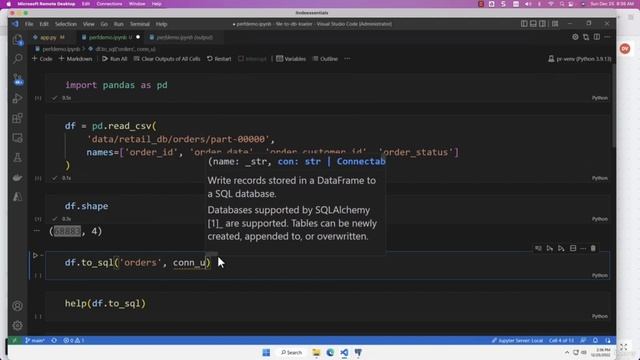
Task: Restart the notebook kernel
Action: [x=219, y=59]
